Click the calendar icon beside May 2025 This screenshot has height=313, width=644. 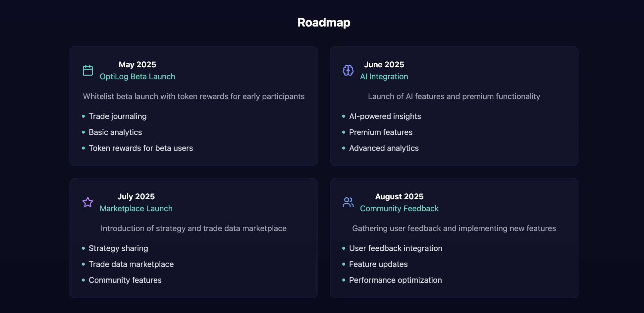click(88, 70)
